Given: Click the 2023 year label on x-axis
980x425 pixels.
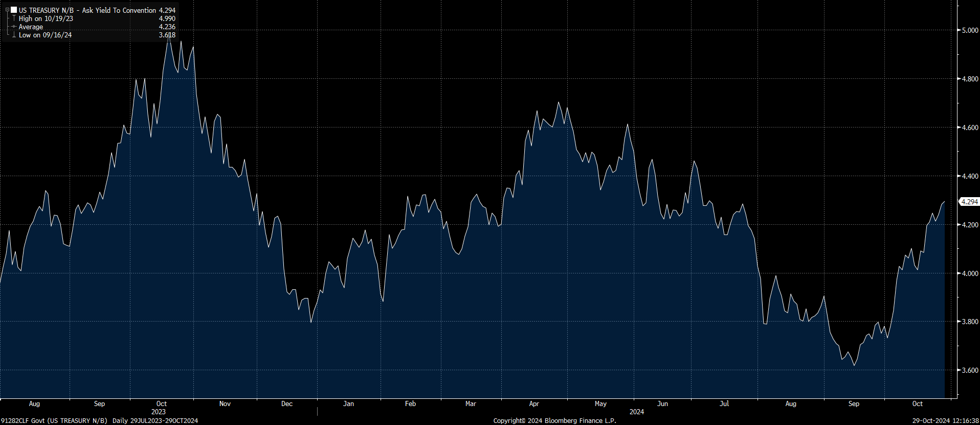Looking at the screenshot, I should tap(159, 412).
